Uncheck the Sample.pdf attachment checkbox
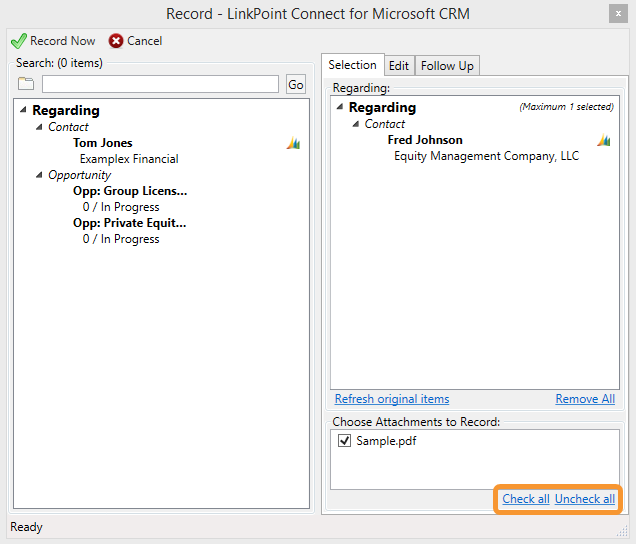The height and width of the screenshot is (544, 636). click(x=344, y=441)
